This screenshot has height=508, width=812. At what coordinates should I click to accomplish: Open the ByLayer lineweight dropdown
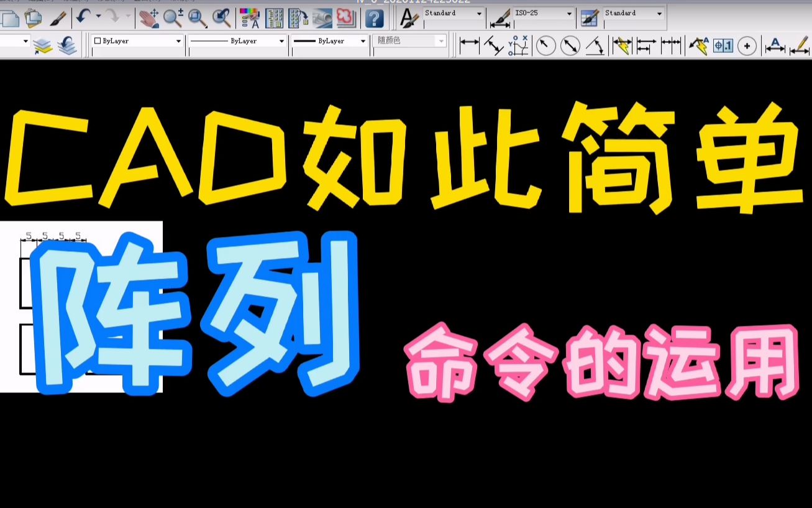(330, 41)
